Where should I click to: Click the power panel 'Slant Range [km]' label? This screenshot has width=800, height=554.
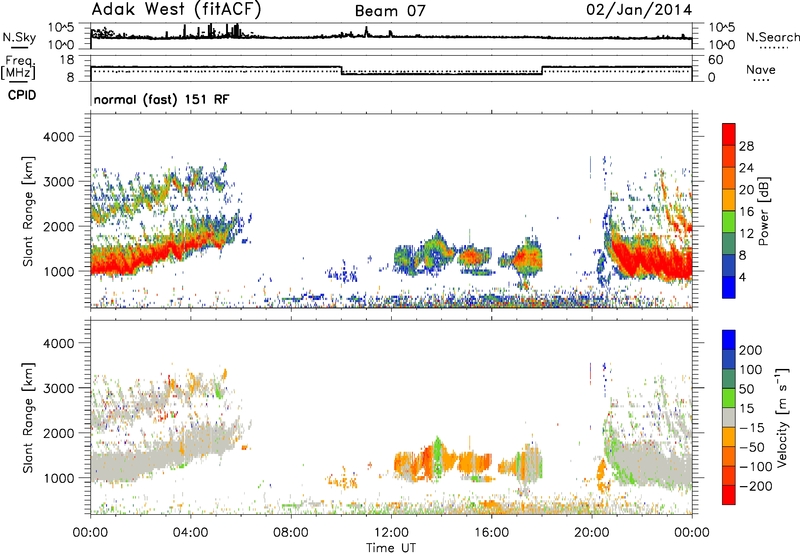29,211
